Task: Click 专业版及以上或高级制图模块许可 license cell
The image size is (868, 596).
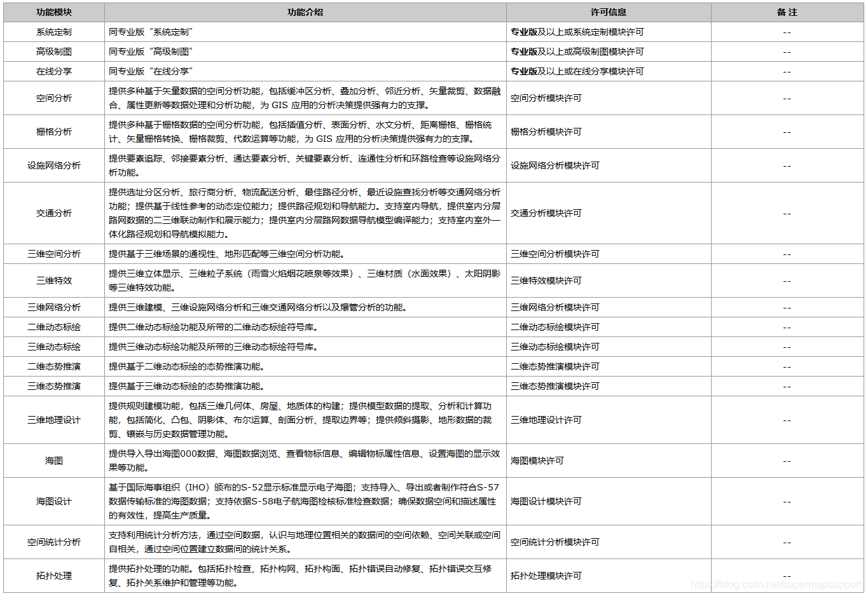Action: pos(609,52)
